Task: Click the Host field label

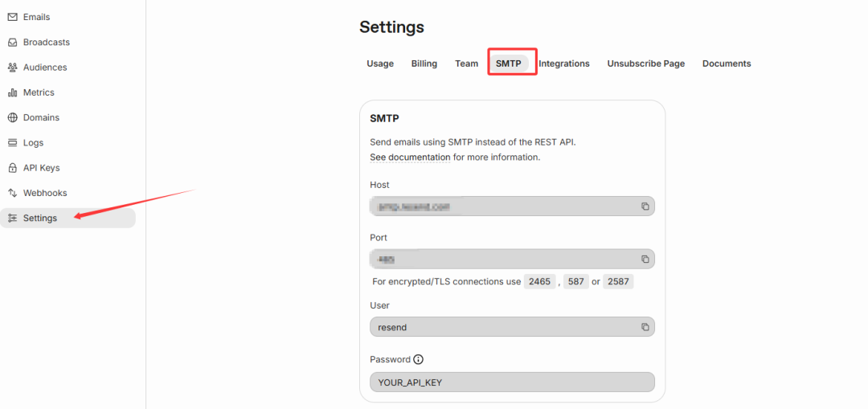Action: point(379,185)
